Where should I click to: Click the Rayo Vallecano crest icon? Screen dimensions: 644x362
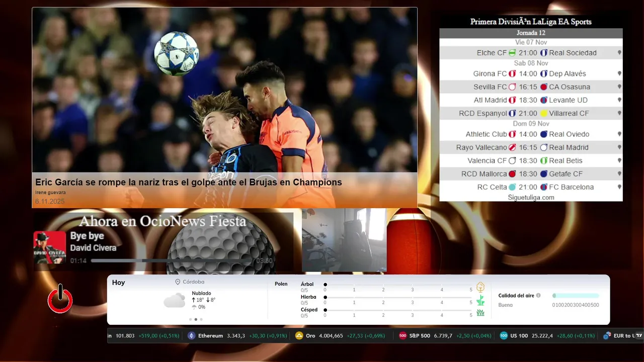coord(512,148)
